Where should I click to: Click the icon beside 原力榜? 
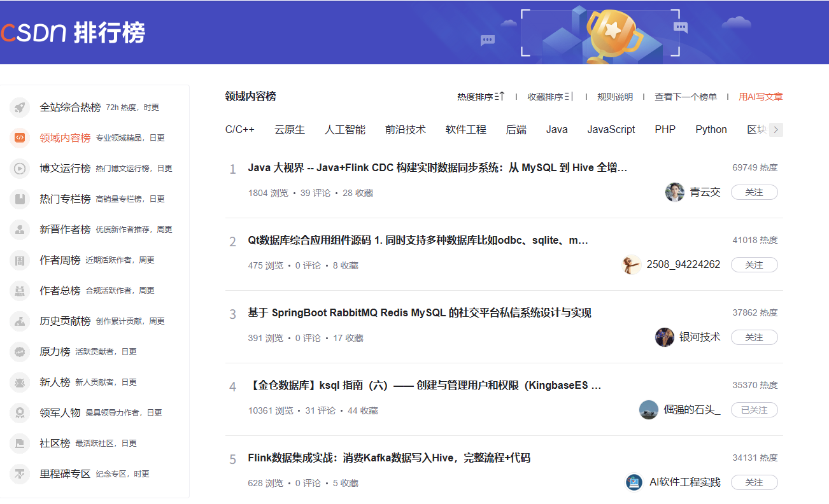pyautogui.click(x=20, y=352)
